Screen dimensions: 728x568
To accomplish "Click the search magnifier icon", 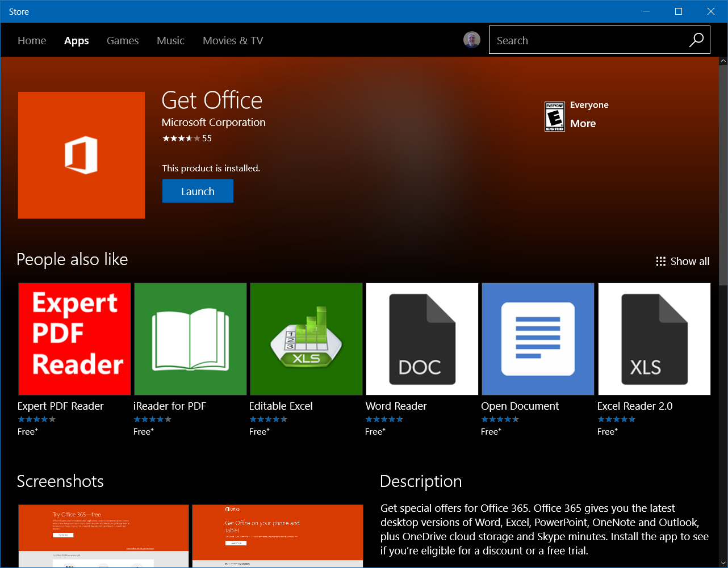I will (x=696, y=40).
